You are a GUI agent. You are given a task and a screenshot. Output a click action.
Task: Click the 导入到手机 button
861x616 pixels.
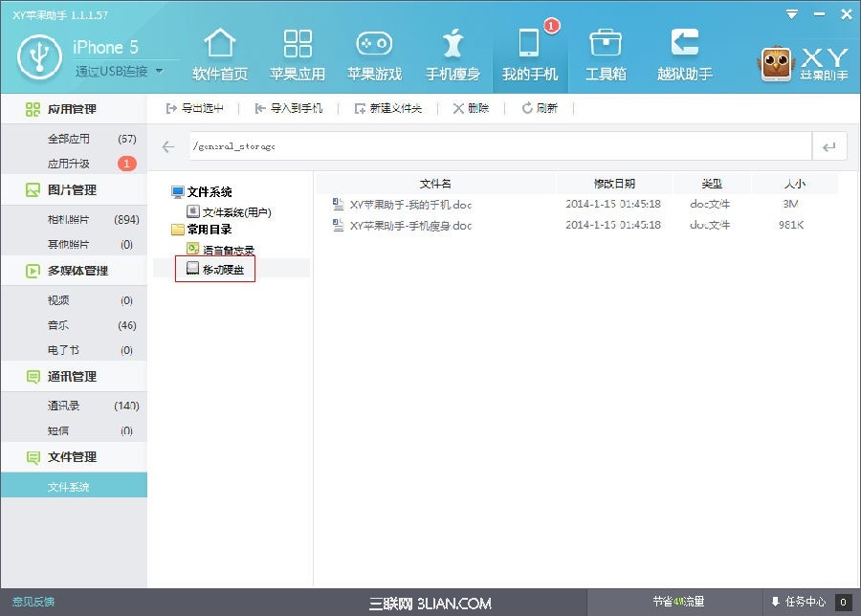pos(289,108)
